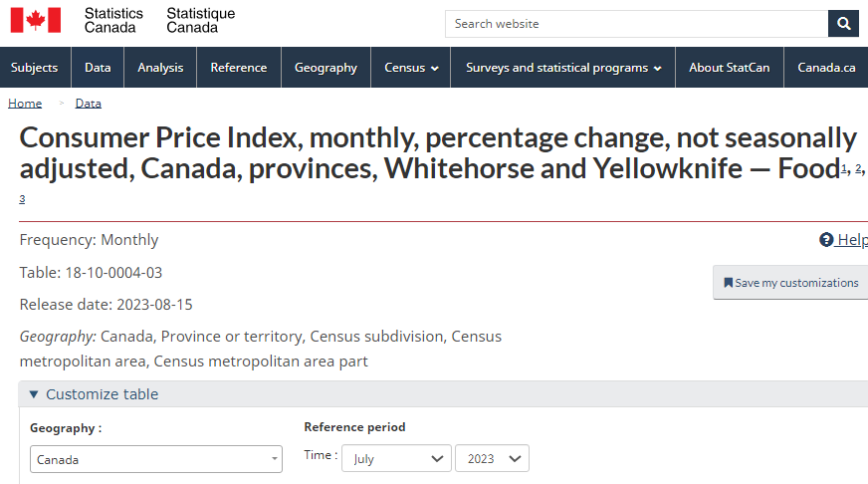Click the Data breadcrumb link
The height and width of the screenshot is (484, 868).
pyautogui.click(x=88, y=104)
